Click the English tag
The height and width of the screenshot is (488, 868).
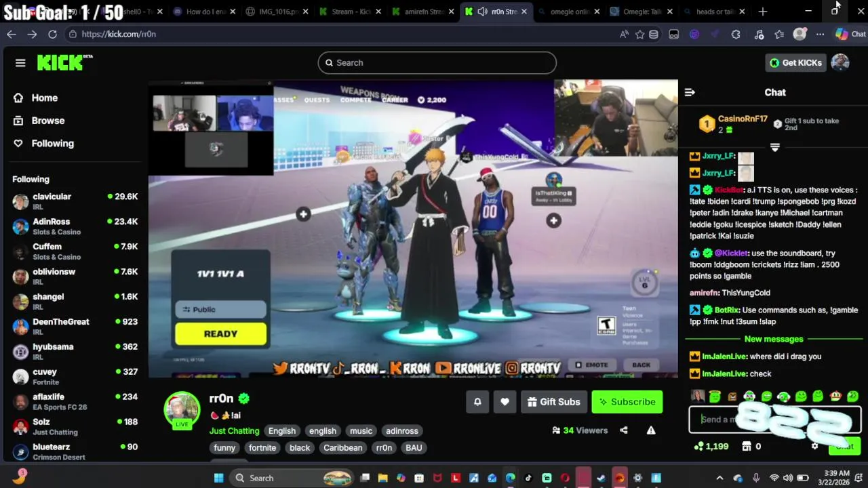(x=281, y=431)
